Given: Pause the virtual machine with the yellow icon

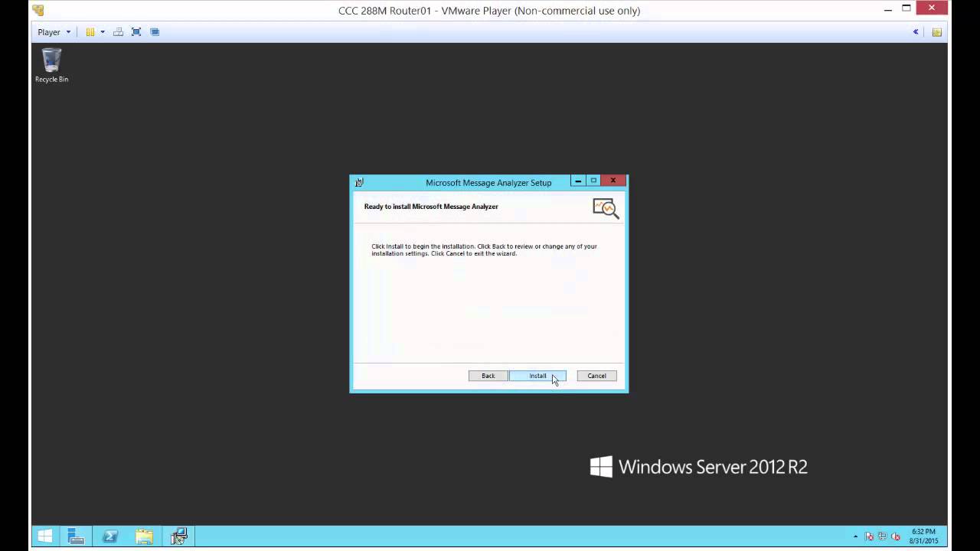Looking at the screenshot, I should point(90,32).
